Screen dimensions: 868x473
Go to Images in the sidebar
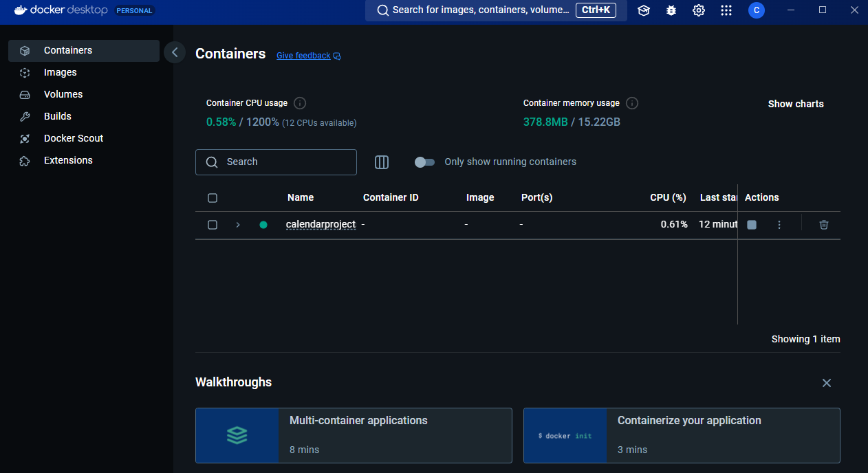84,72
